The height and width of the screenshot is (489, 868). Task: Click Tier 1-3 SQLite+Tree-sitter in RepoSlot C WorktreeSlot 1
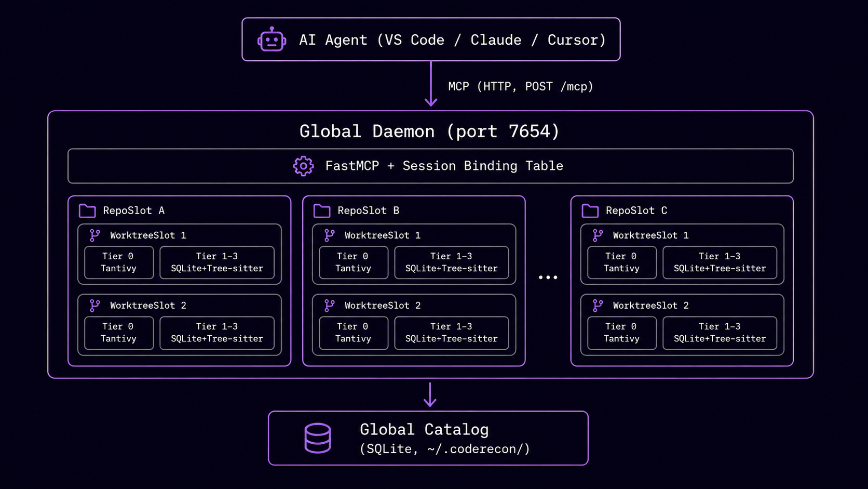coord(720,262)
